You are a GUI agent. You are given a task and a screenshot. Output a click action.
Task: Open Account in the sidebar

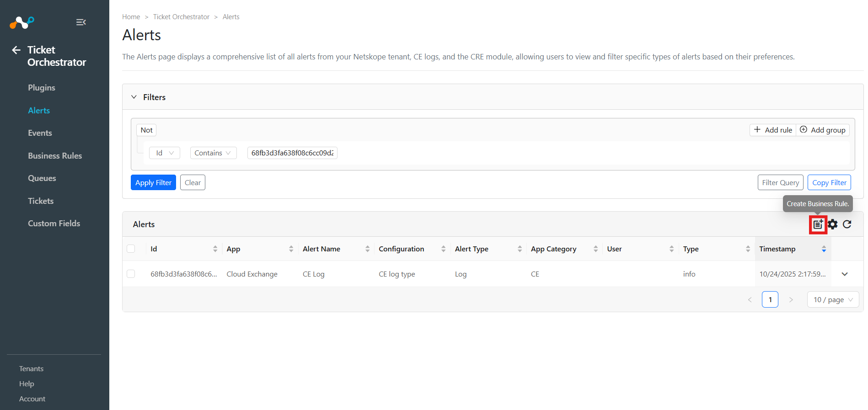coord(32,399)
